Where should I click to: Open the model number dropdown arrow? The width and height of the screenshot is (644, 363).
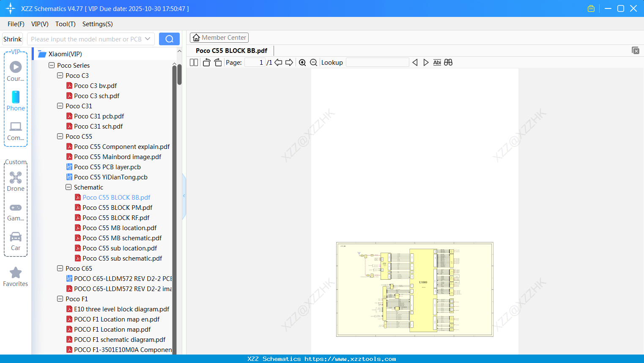coord(148,39)
